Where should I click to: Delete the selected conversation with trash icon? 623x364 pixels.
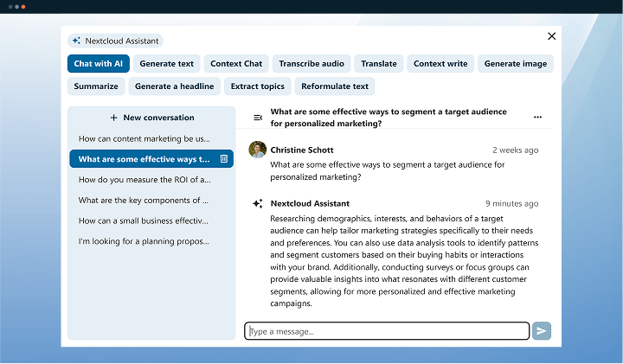pyautogui.click(x=224, y=159)
